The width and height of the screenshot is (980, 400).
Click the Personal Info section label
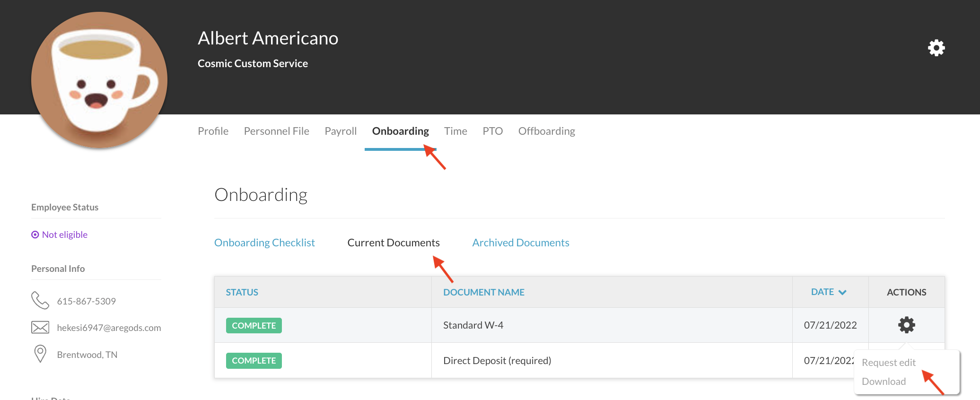point(58,269)
